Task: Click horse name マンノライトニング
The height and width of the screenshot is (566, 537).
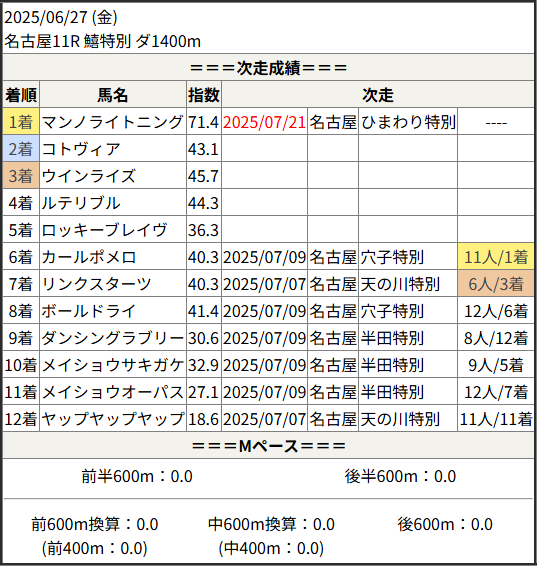Action: pyautogui.click(x=113, y=122)
